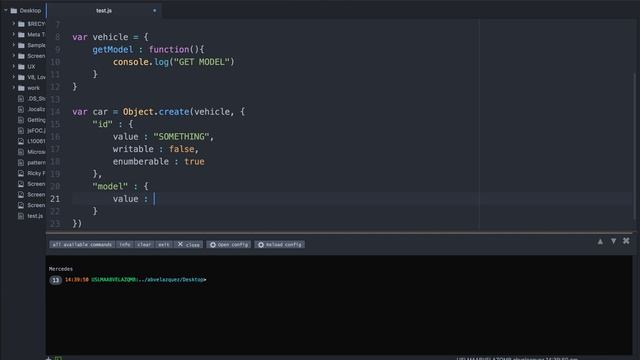
Task: Expand the work folder arrow
Action: tap(13, 87)
